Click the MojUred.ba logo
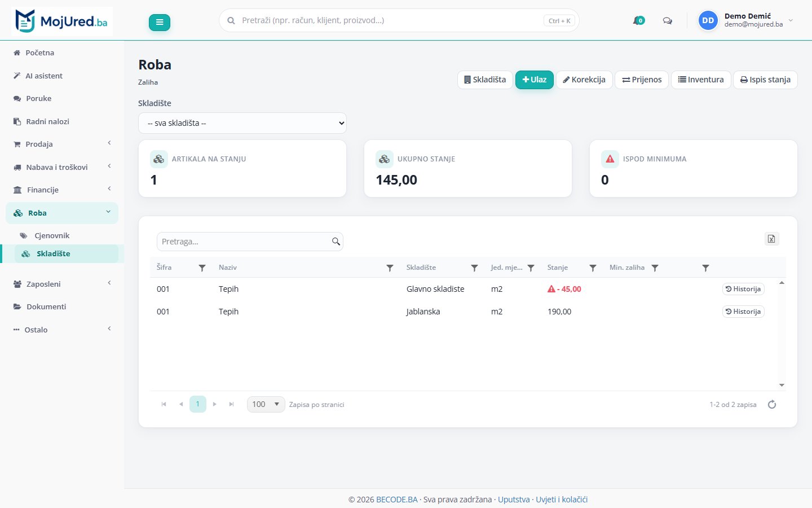Viewport: 812px width, 508px height. tap(62, 21)
